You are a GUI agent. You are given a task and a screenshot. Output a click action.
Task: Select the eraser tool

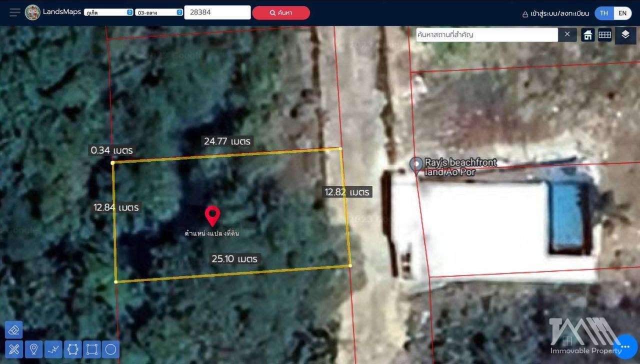coord(14,330)
